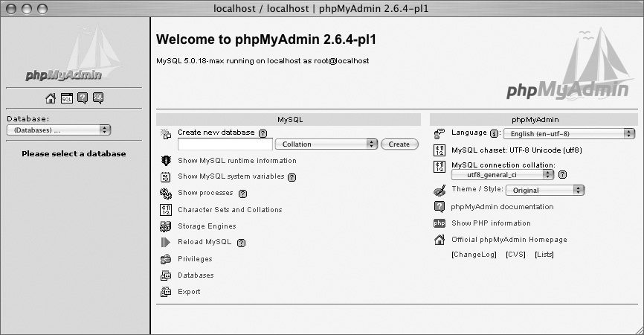Click the phpMyAdmin documentation question icon
The image size is (644, 335).
click(439, 207)
